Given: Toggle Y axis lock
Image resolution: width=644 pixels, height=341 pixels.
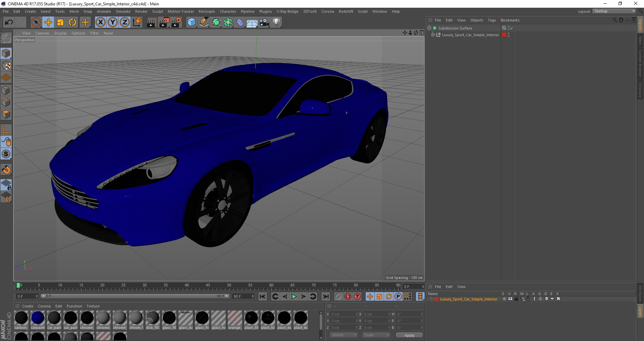Looking at the screenshot, I should pyautogui.click(x=112, y=22).
